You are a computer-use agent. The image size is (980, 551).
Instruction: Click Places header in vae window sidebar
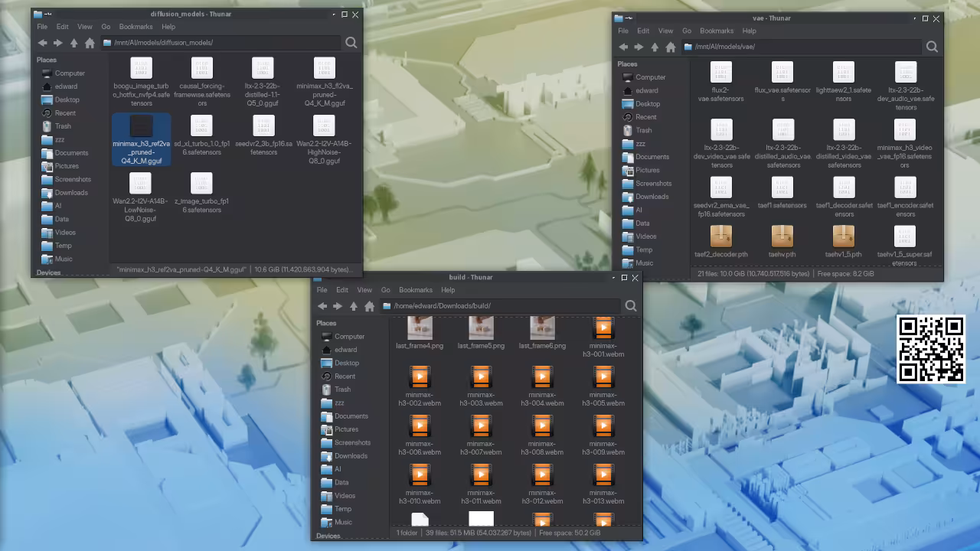pos(627,64)
